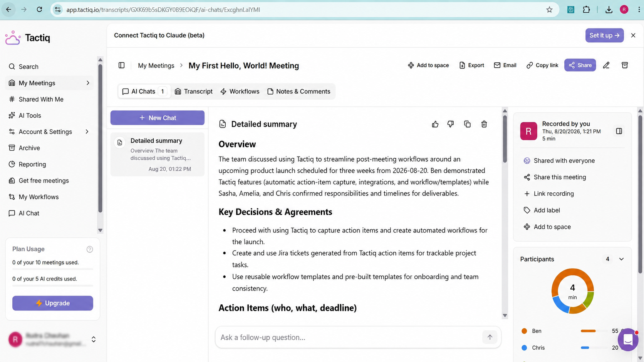Open the user account switcher chevrons

tap(93, 339)
